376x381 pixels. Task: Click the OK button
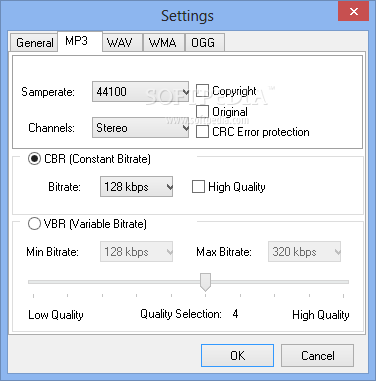click(237, 356)
